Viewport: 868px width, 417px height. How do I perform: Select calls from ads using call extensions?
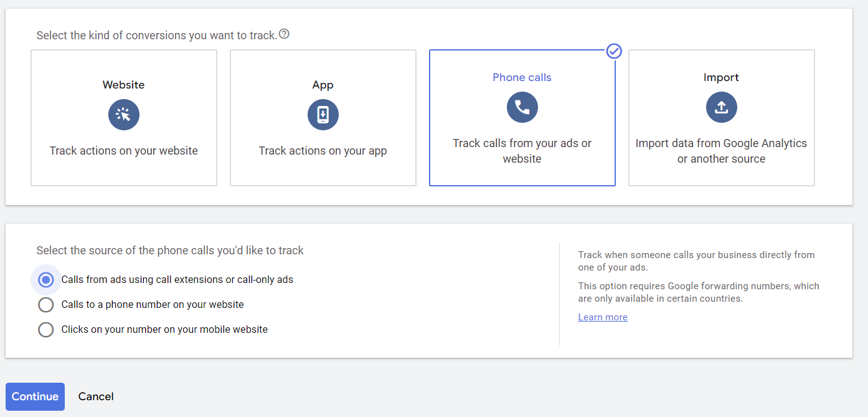tap(46, 280)
